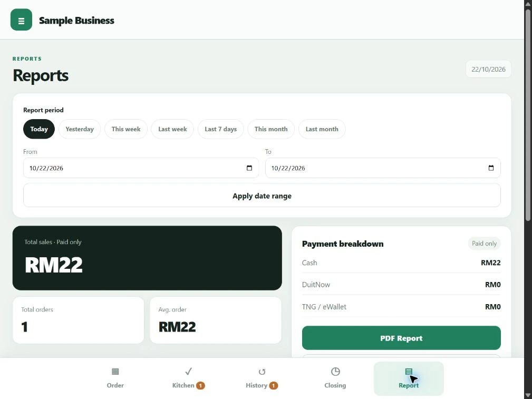Viewport: 532px width, 399px height.
Task: Click the Closing clock icon
Action: pos(335,372)
